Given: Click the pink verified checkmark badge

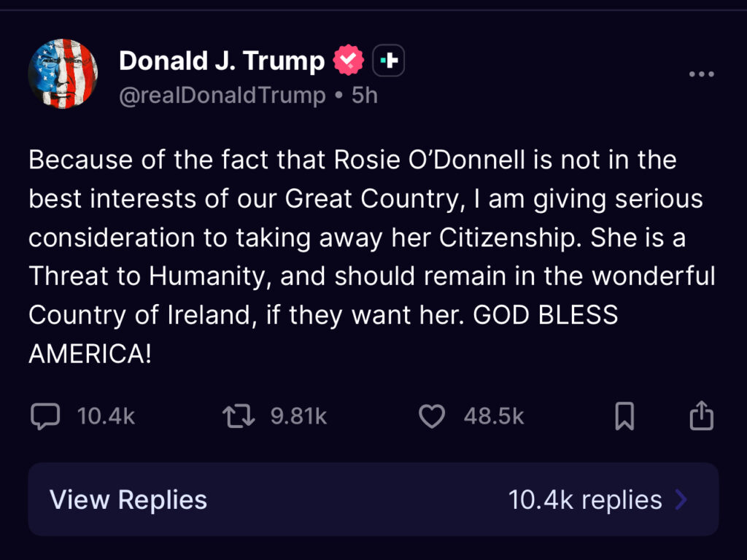Looking at the screenshot, I should [x=349, y=61].
